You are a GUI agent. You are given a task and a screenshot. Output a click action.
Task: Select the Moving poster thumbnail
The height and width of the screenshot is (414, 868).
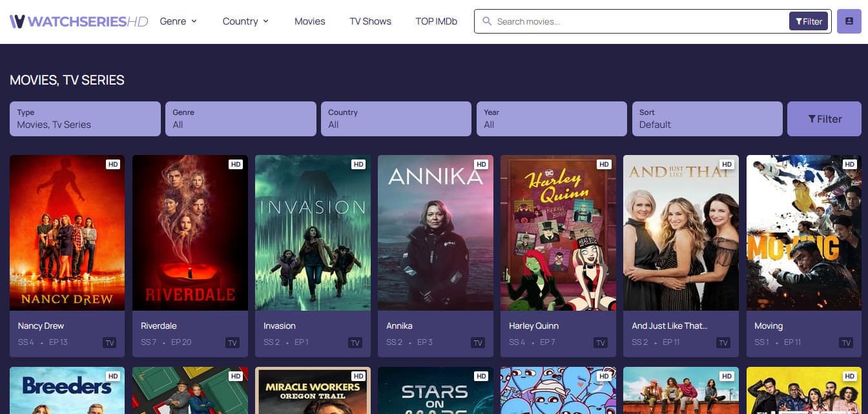point(804,233)
